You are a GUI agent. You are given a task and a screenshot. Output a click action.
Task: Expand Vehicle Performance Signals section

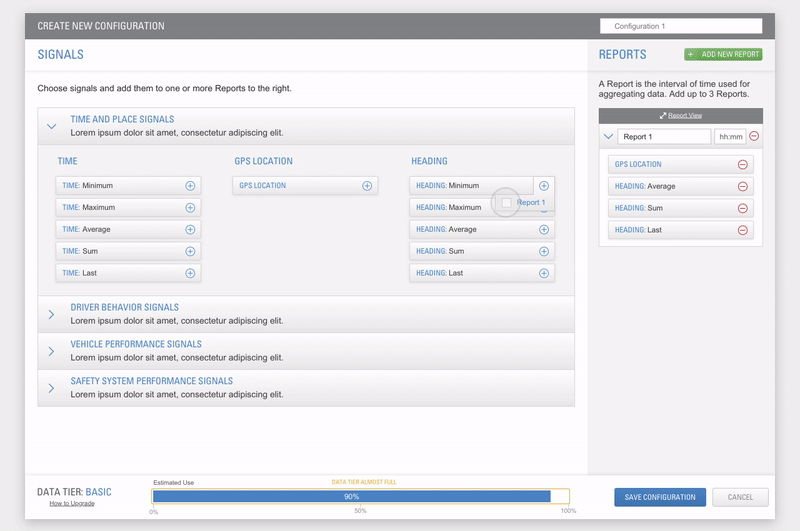point(51,351)
